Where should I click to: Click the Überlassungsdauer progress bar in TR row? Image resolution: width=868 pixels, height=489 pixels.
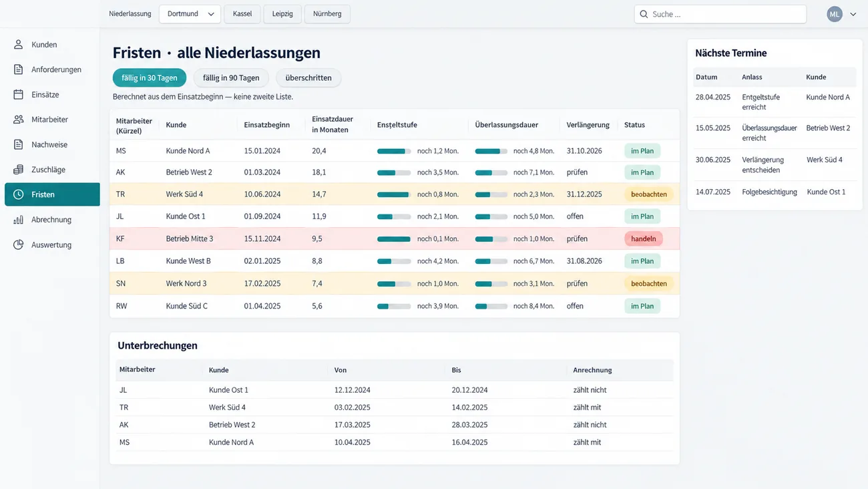[x=492, y=195]
